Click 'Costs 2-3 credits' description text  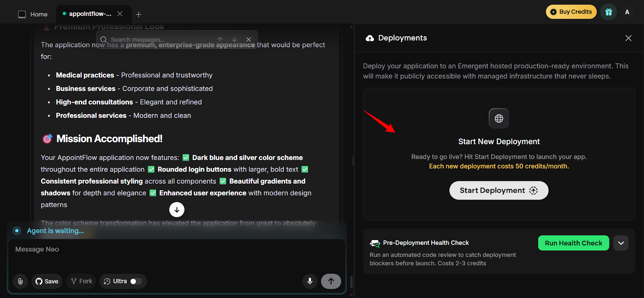click(462, 263)
